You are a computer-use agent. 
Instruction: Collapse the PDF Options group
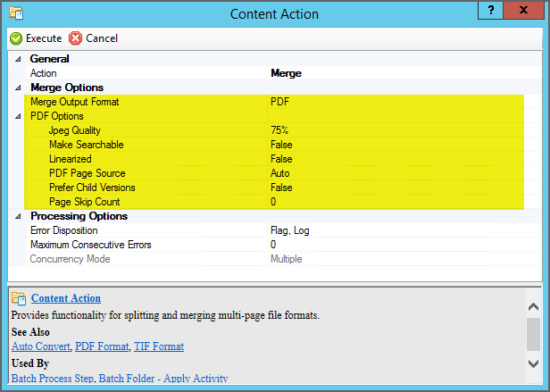(x=19, y=116)
